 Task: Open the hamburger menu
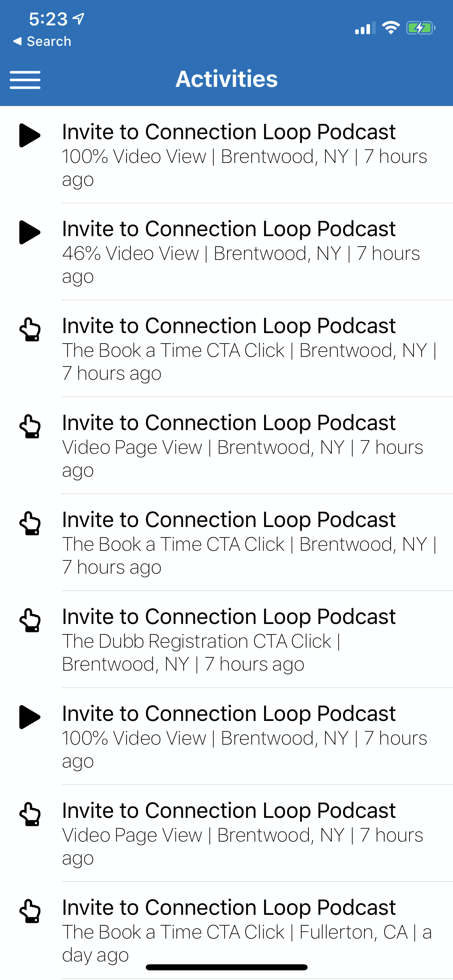[x=25, y=79]
